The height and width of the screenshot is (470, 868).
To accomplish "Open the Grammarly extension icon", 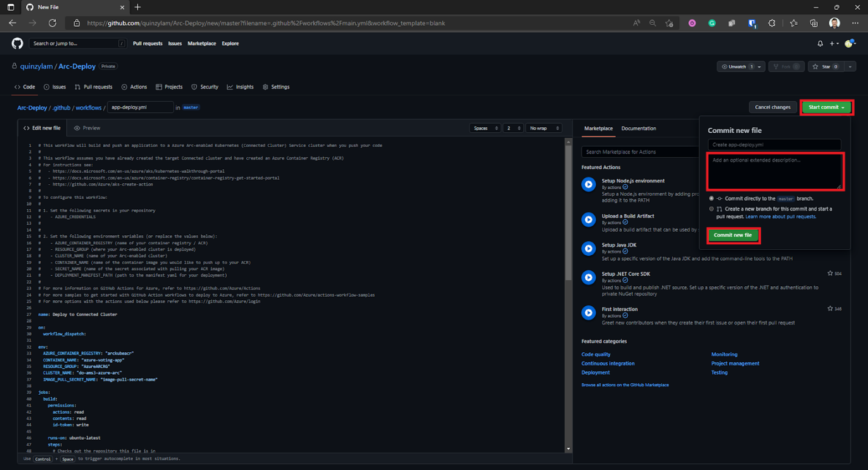I will pos(712,23).
